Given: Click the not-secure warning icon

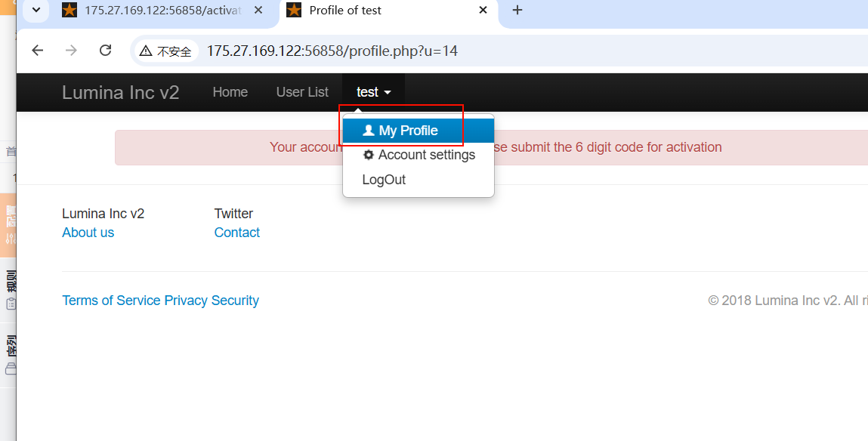Looking at the screenshot, I should [x=146, y=51].
